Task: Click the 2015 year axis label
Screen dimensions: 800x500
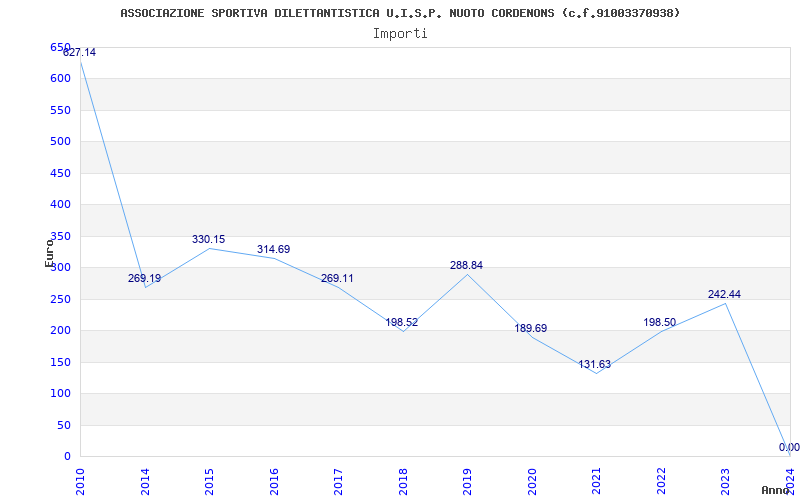Action: (x=209, y=481)
